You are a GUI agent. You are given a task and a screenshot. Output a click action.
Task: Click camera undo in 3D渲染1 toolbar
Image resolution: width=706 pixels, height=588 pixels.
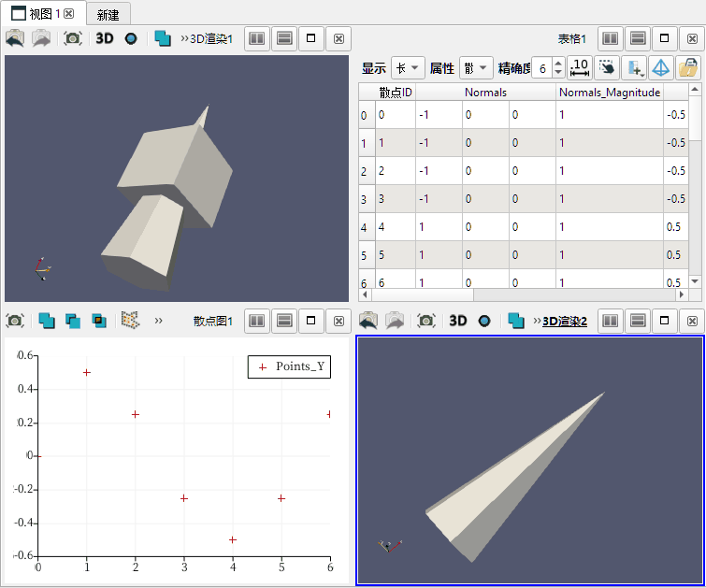tap(15, 38)
